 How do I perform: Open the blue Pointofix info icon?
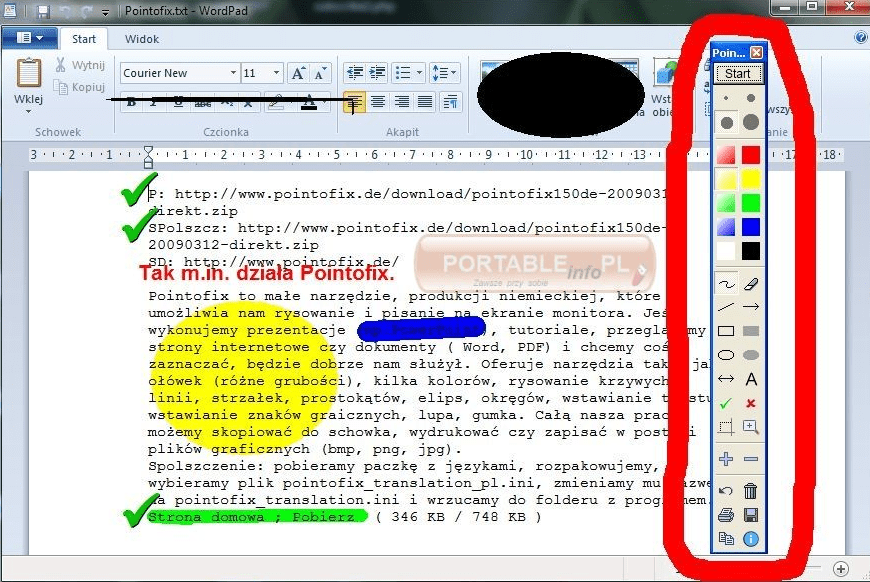751,539
